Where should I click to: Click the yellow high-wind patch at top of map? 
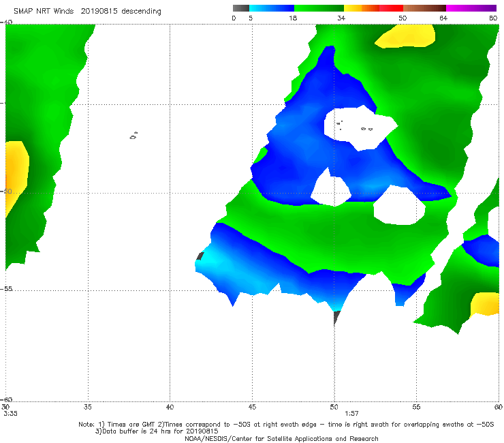coord(406,36)
